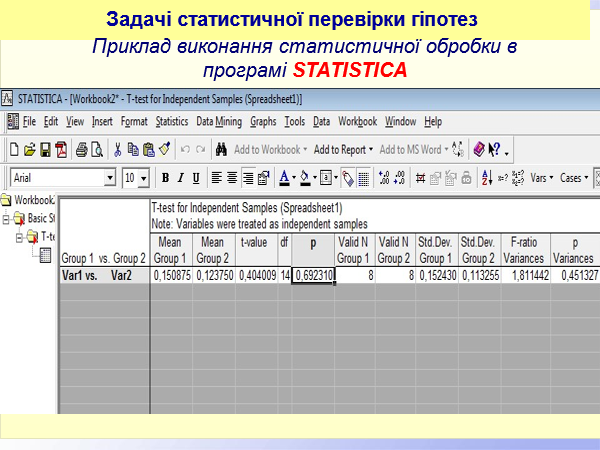Select the t-value cell 0,404009
600x450 pixels.
(x=257, y=276)
